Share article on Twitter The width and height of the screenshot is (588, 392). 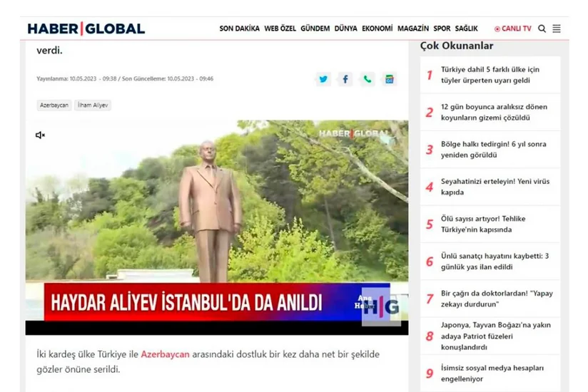(323, 79)
